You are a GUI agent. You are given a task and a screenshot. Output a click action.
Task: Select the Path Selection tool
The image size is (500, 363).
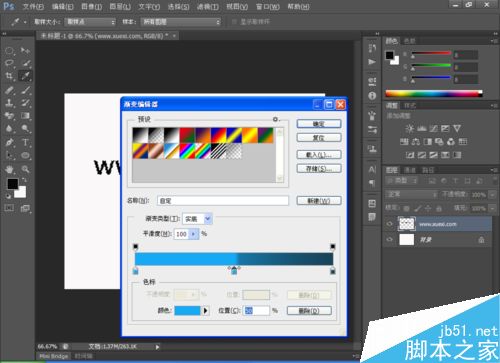click(x=9, y=156)
